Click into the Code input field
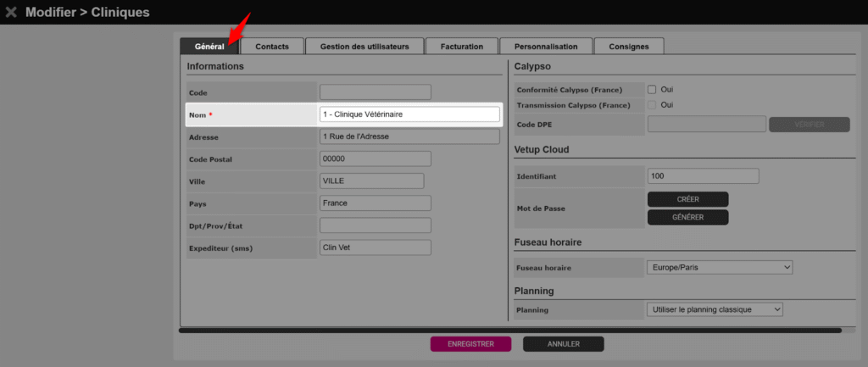Image resolution: width=868 pixels, height=367 pixels. click(375, 92)
